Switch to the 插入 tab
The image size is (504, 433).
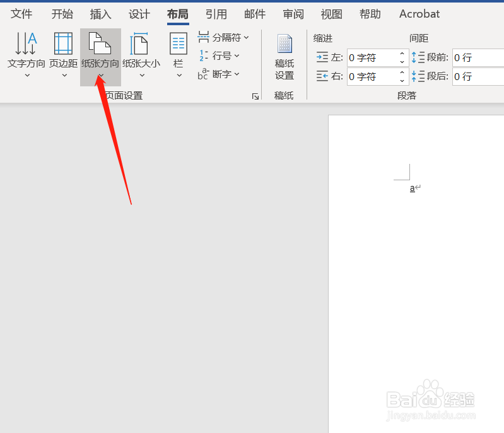(100, 14)
